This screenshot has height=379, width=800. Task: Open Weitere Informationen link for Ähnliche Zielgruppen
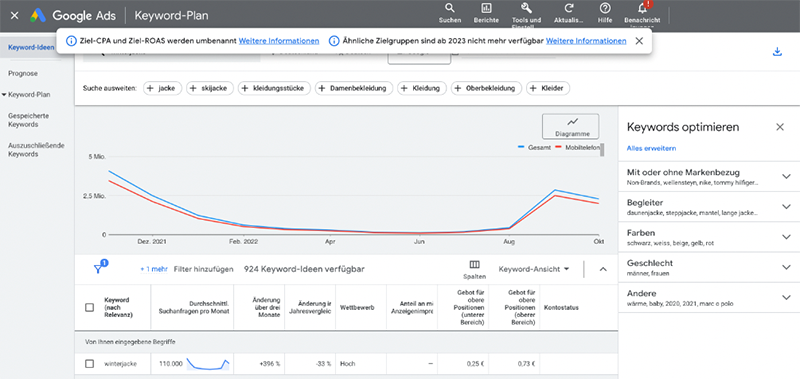pyautogui.click(x=586, y=41)
